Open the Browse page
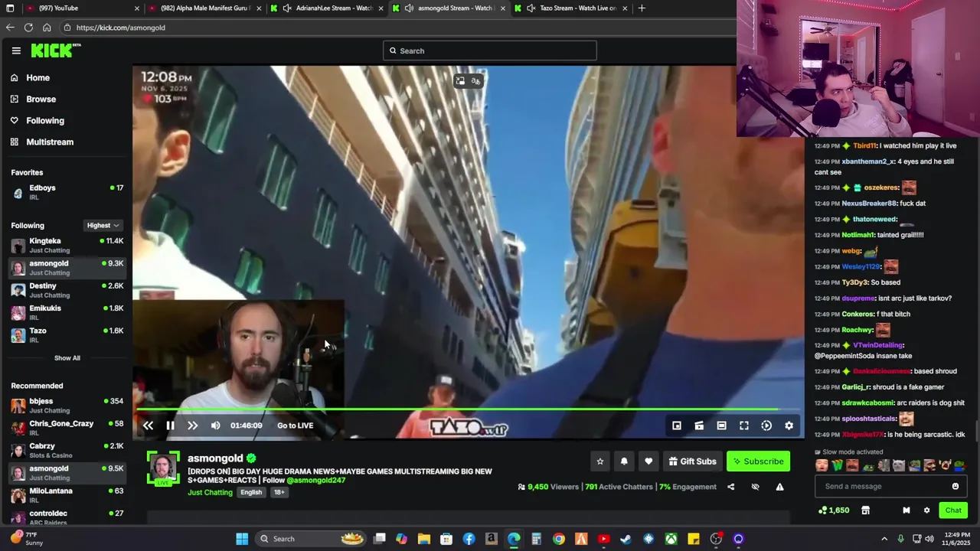 34,99
